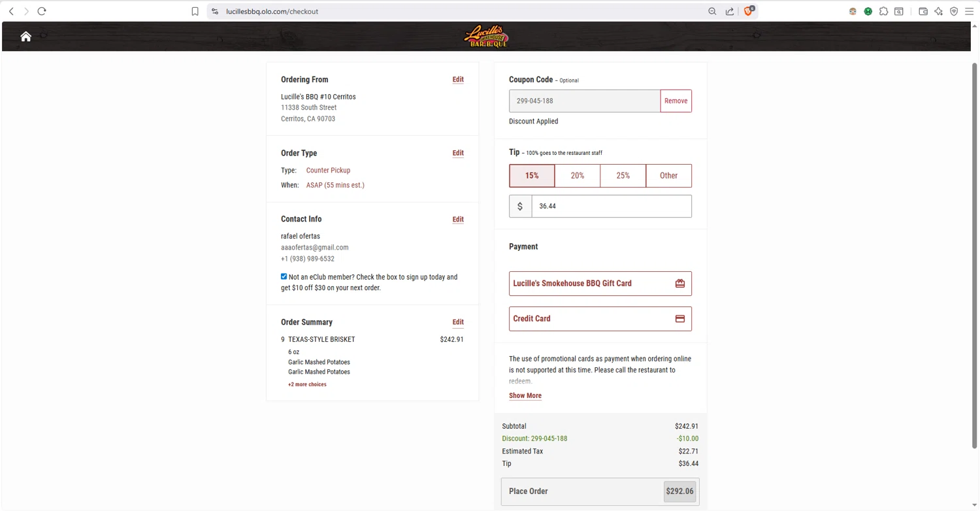Open the extensions puzzle-piece menu
Image resolution: width=980 pixels, height=511 pixels.
(883, 11)
